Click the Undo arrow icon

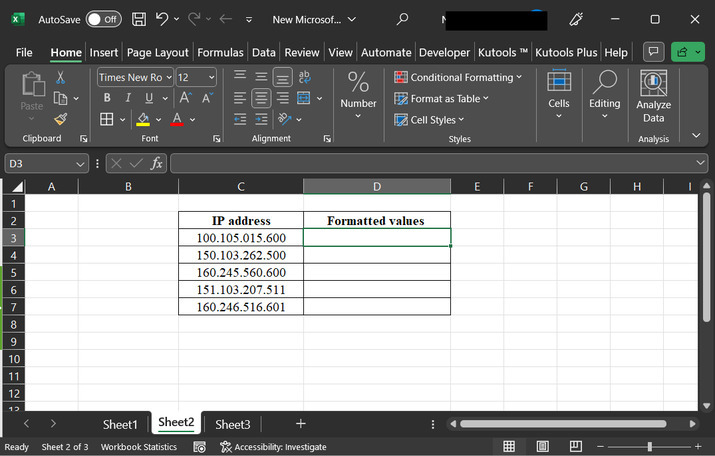pos(162,19)
